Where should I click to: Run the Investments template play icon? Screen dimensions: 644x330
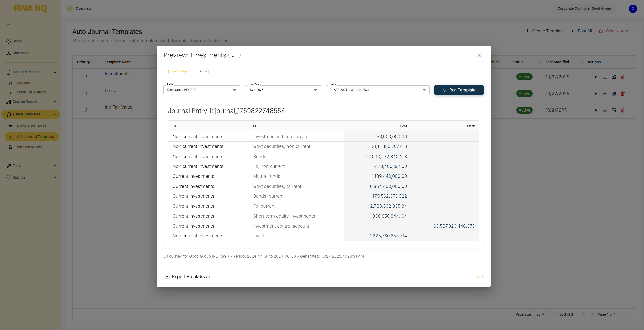[x=596, y=77]
